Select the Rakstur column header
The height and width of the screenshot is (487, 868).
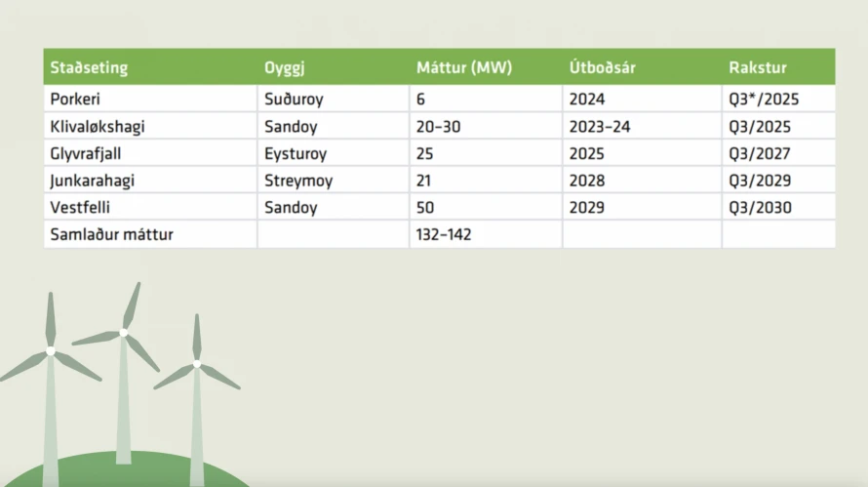[758, 68]
